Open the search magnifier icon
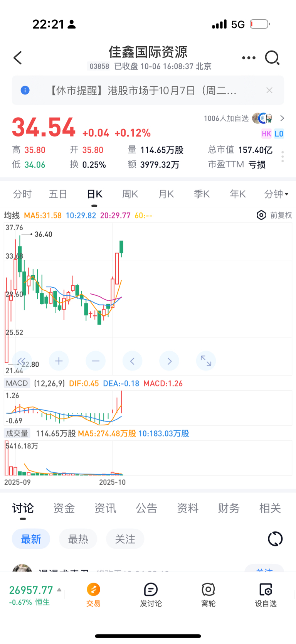 tap(272, 58)
